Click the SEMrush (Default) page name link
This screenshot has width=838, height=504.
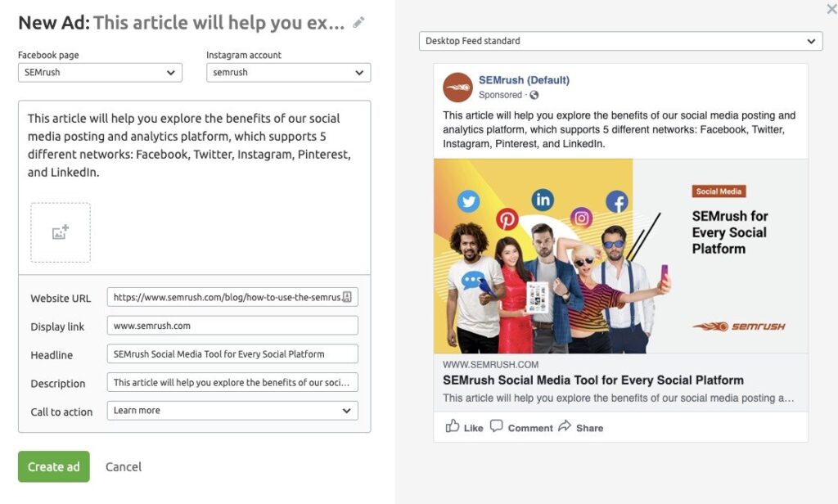524,80
